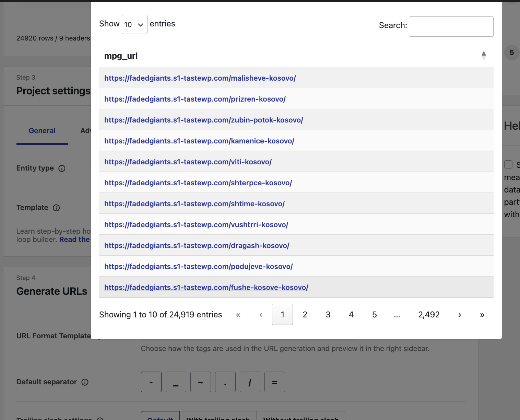Toggle the checkbox in the right sidebar
Viewport: 520px width, 420px height.
(508, 164)
